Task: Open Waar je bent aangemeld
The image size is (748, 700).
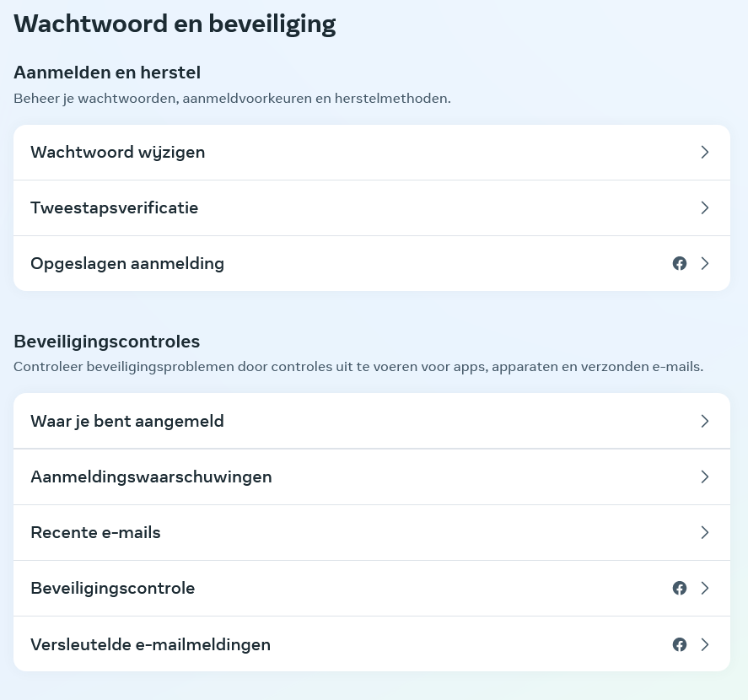Action: [x=372, y=421]
